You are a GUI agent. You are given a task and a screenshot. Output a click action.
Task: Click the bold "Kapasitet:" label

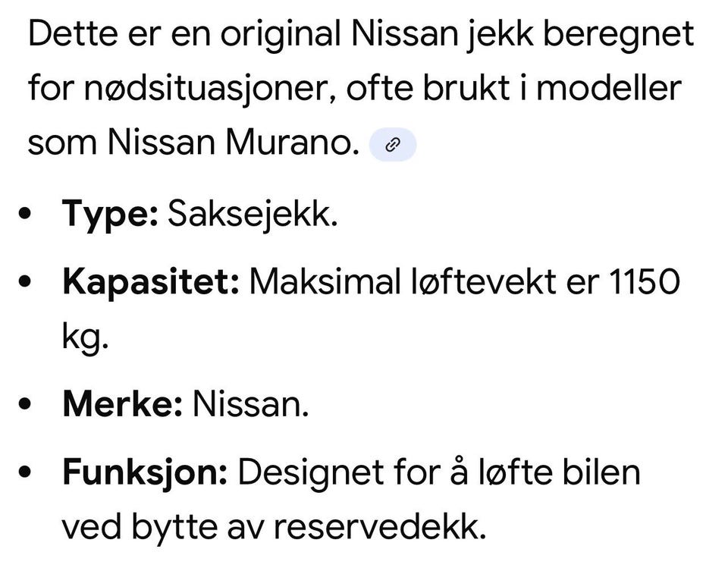tap(151, 282)
